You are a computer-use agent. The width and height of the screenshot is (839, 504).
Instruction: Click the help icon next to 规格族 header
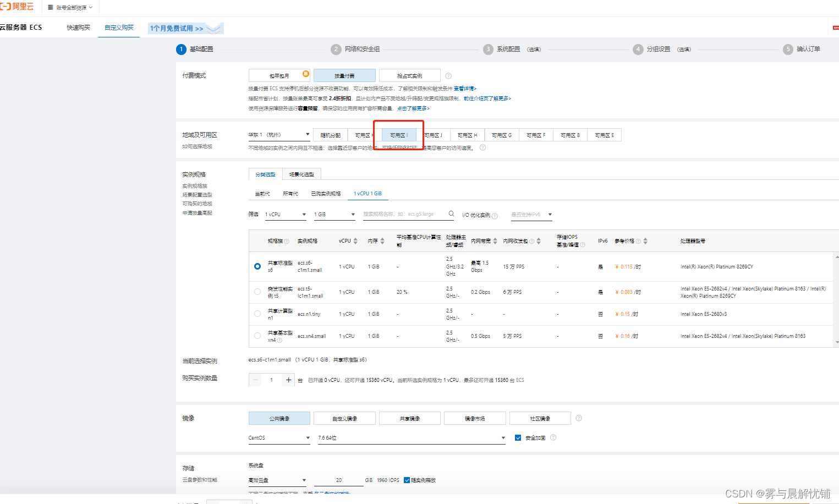287,241
